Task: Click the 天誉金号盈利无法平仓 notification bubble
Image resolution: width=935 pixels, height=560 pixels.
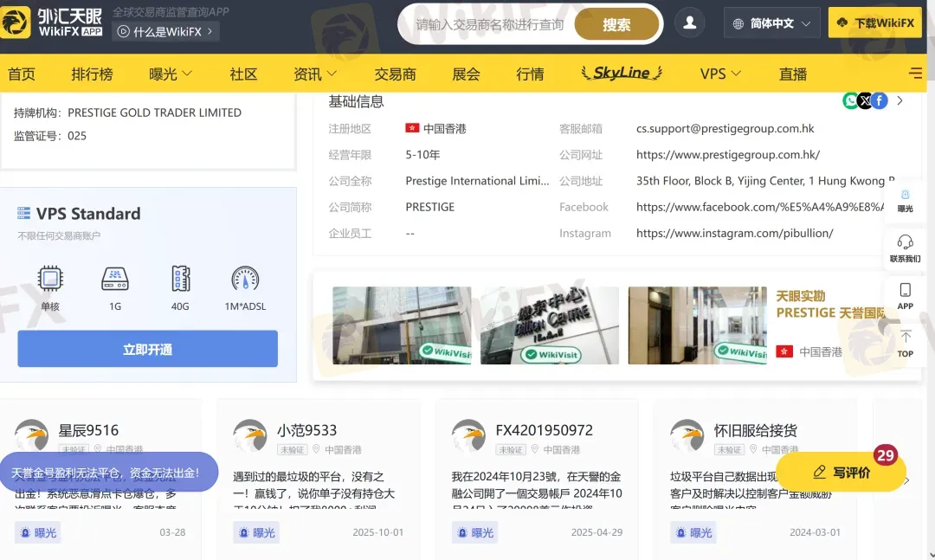Action: tap(108, 473)
